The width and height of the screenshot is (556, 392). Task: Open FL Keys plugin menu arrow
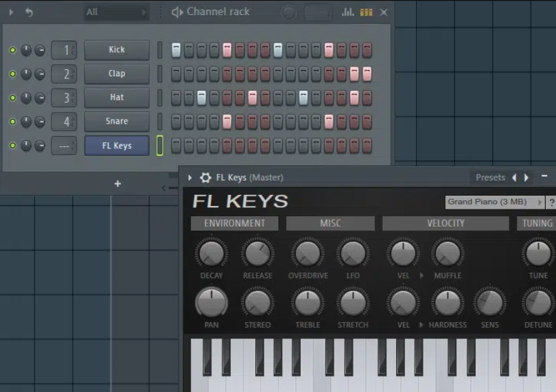[x=190, y=177]
